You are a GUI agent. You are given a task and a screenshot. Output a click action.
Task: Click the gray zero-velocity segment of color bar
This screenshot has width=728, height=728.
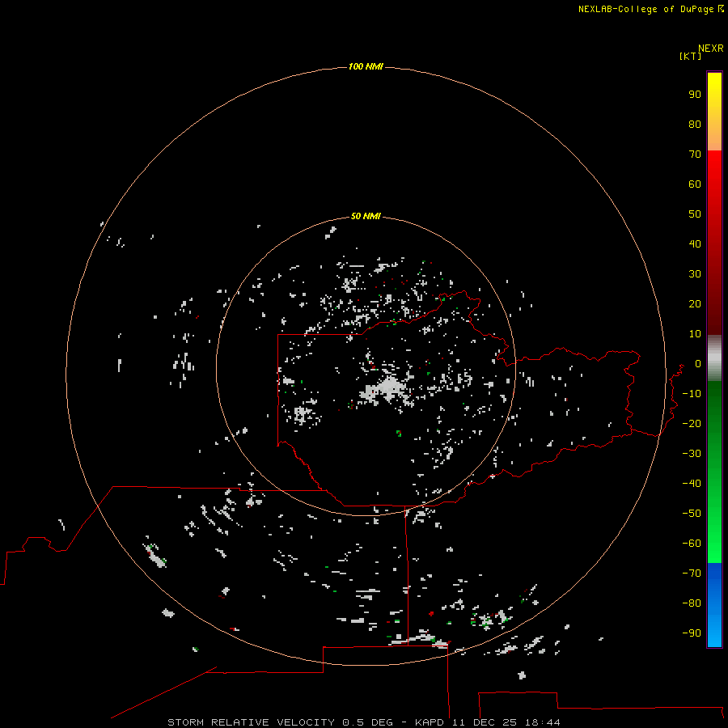click(x=714, y=358)
